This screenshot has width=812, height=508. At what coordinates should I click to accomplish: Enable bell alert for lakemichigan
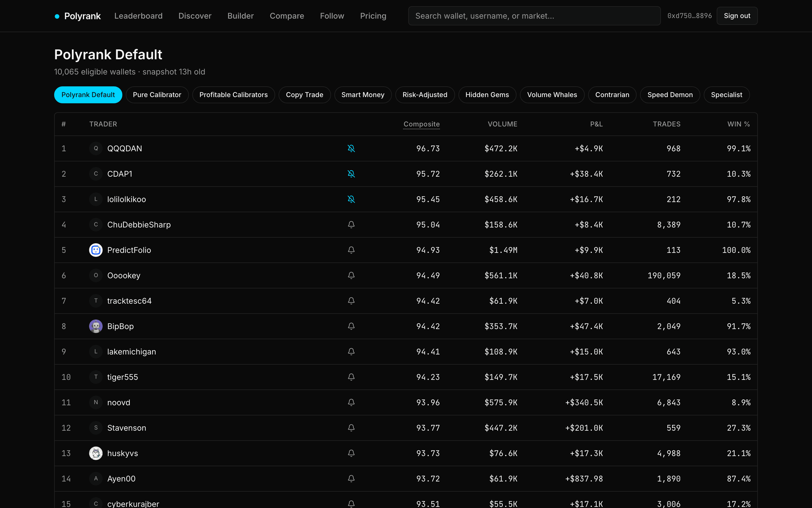(351, 351)
